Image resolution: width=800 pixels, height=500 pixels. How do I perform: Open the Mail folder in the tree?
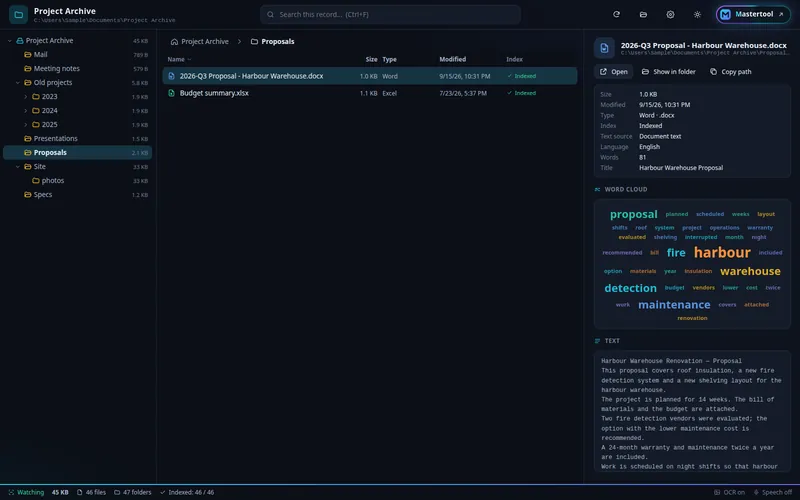click(78, 55)
